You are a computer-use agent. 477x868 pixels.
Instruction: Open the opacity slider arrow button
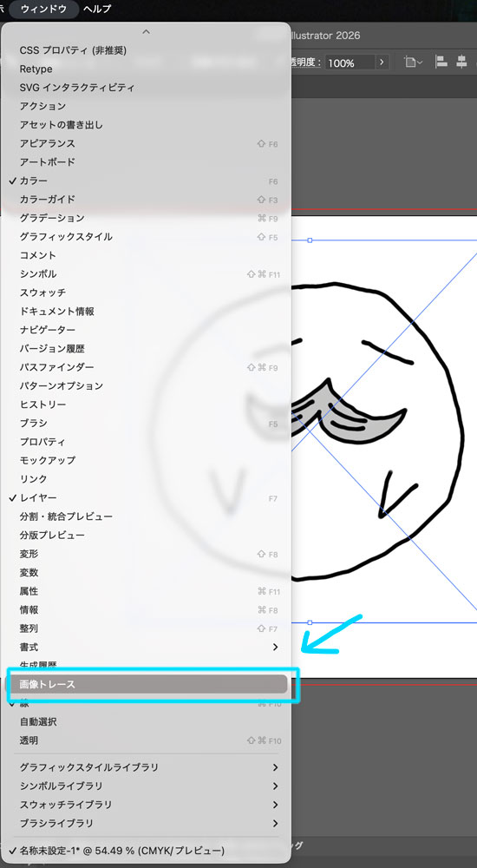tap(382, 62)
